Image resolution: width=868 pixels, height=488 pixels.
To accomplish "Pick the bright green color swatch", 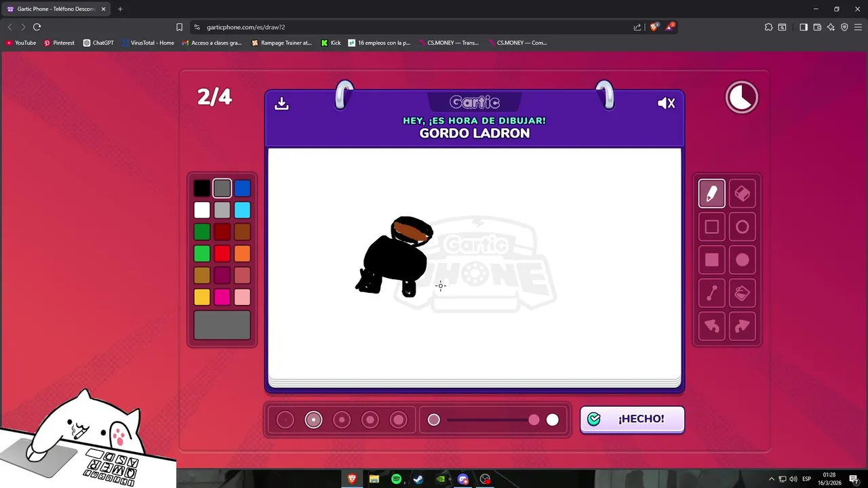I will (202, 253).
